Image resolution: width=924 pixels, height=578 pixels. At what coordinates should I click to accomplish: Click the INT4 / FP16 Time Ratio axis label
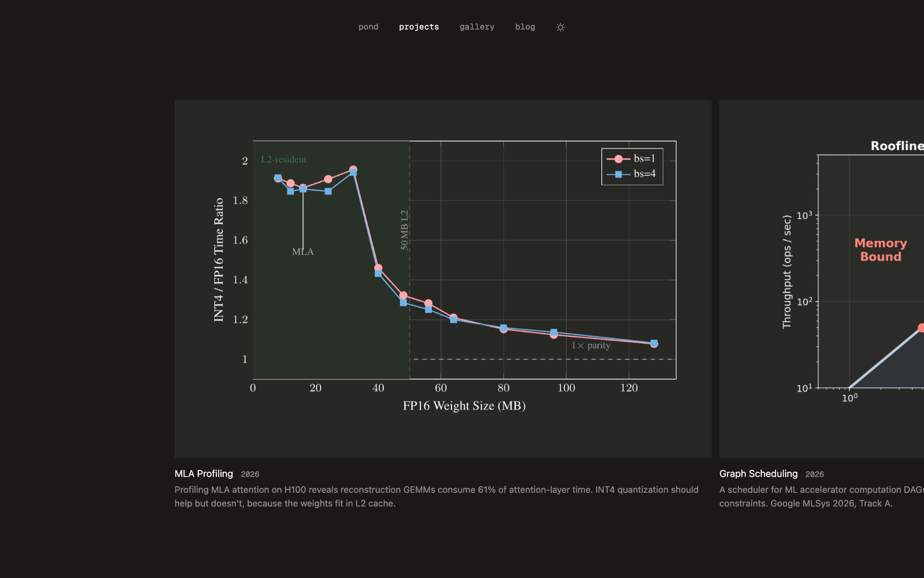(x=219, y=260)
